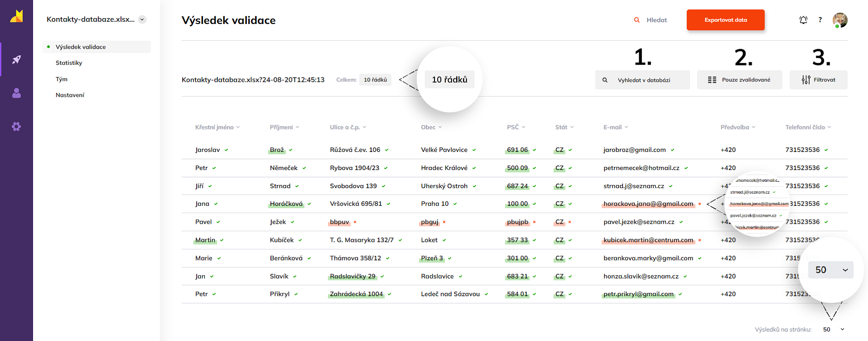868x341 pixels.
Task: Click the app logo in top-left corner
Action: coord(16,16)
